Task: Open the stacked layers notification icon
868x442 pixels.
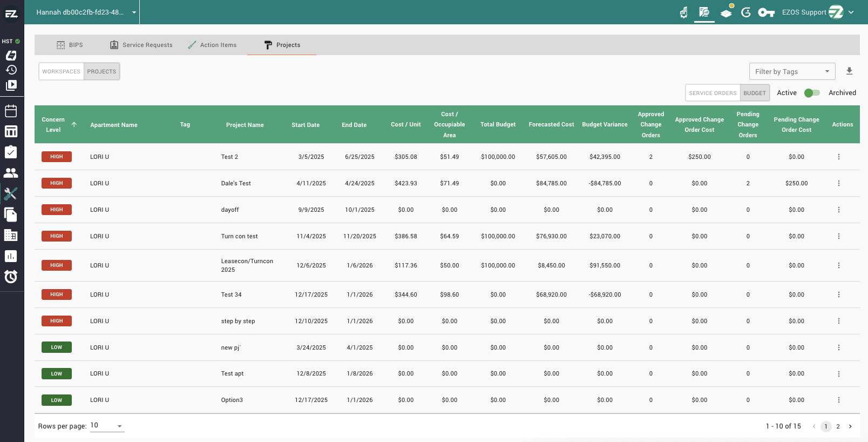Action: 727,12
